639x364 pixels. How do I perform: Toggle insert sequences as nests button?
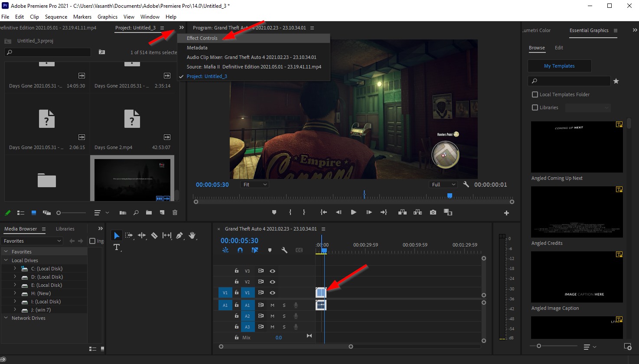coord(225,250)
